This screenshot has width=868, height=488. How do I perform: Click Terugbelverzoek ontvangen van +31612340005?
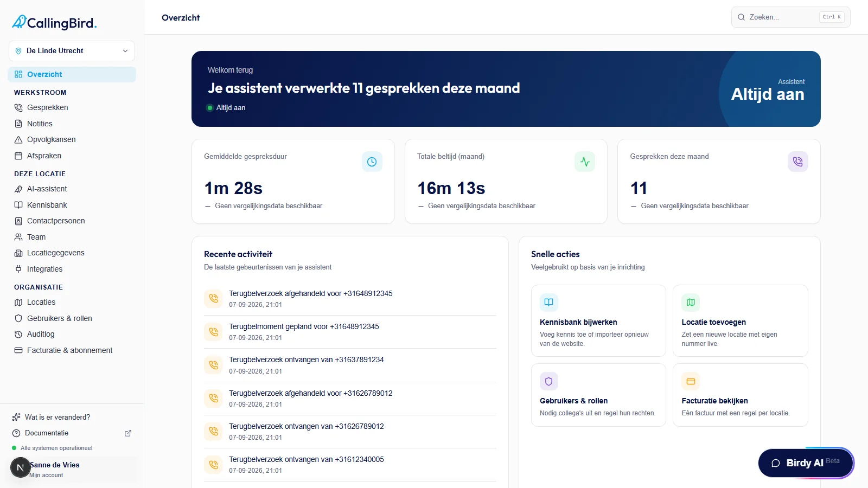coord(307,459)
